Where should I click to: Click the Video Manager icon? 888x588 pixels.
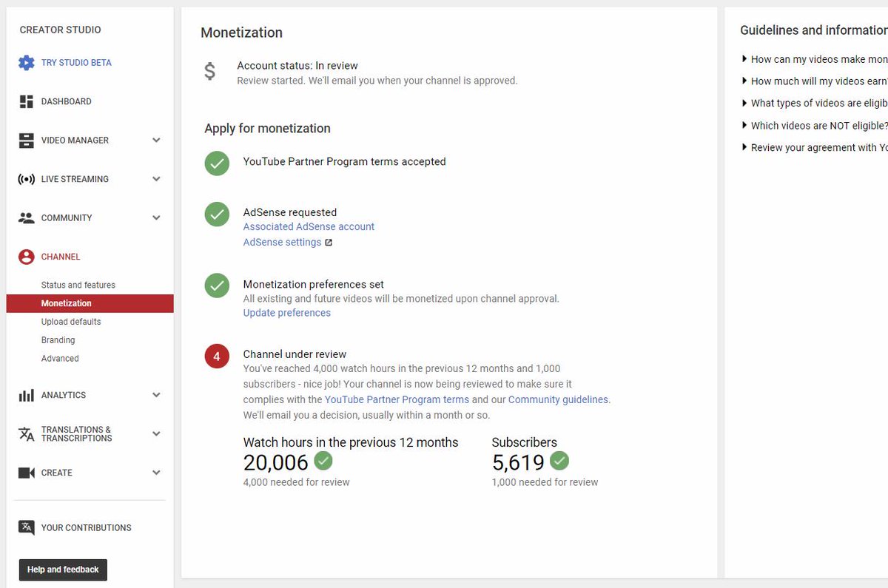(27, 141)
